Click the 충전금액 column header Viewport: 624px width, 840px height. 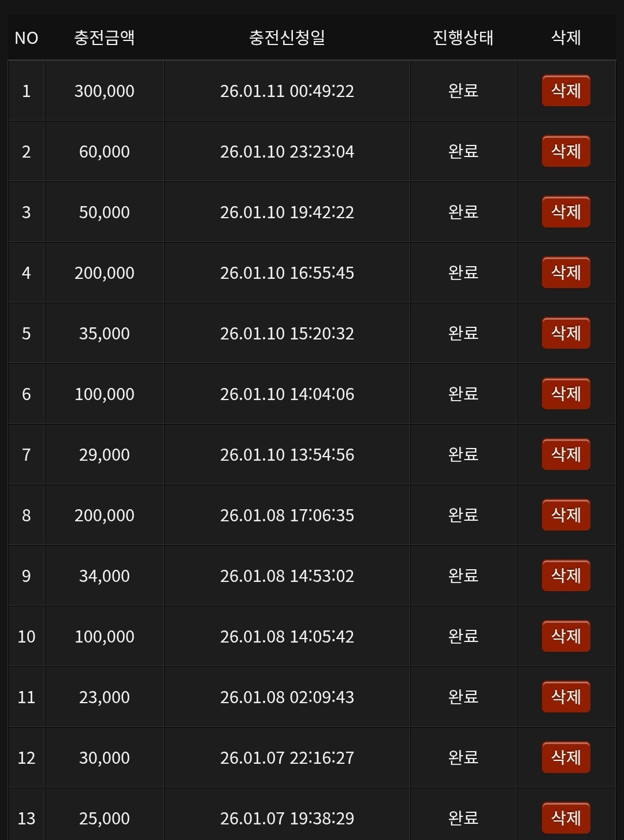[x=105, y=38]
